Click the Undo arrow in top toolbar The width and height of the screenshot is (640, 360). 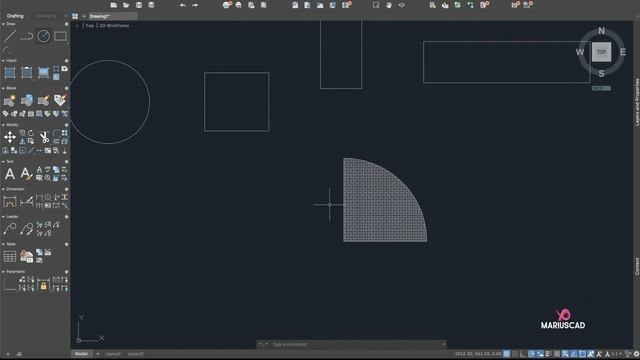pos(182,5)
